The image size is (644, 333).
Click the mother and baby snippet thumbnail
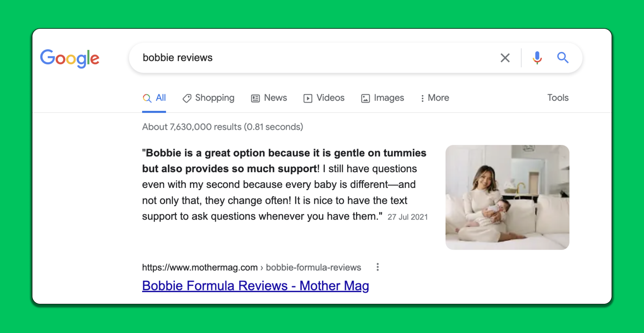tap(507, 197)
